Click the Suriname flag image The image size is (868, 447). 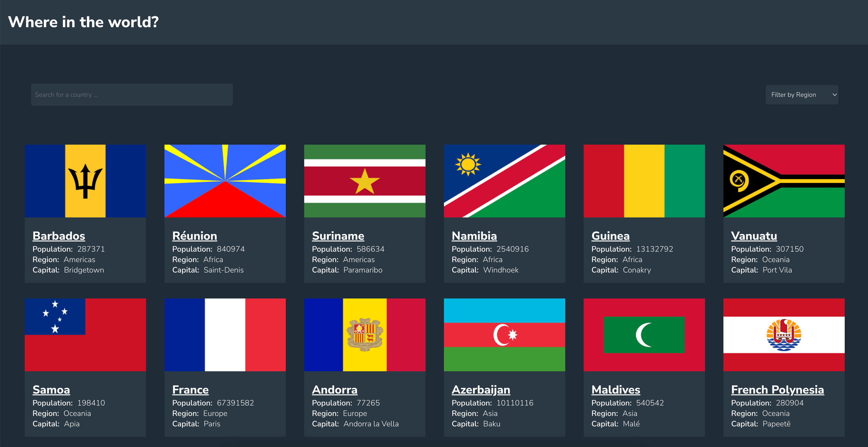point(365,181)
